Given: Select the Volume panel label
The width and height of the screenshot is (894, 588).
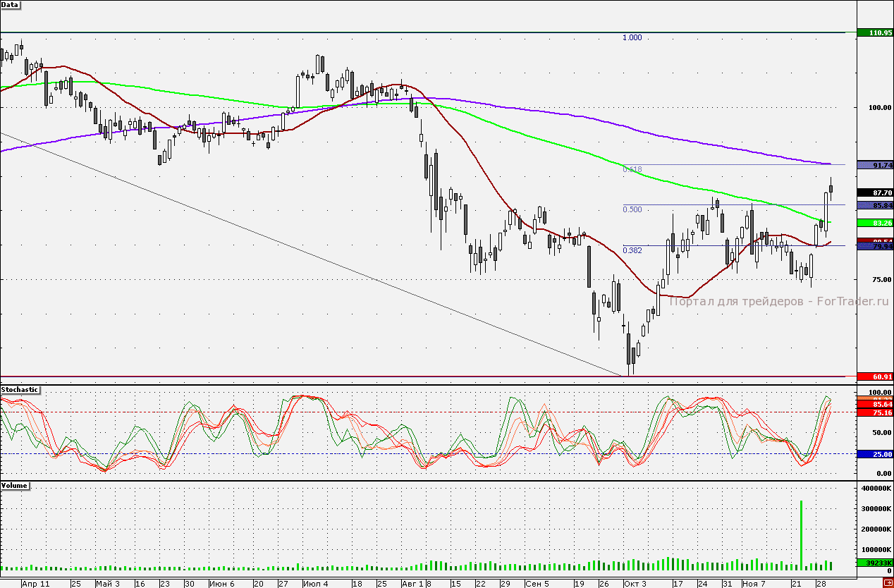Looking at the screenshot, I should [15, 486].
